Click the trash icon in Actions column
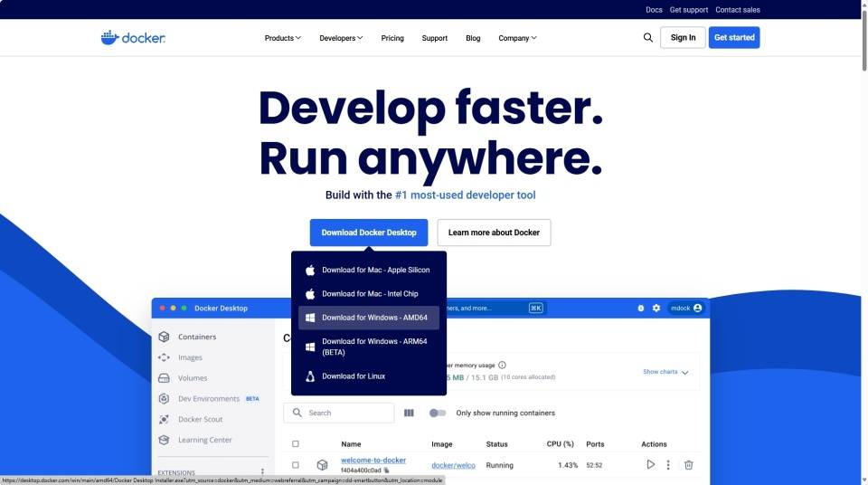The width and height of the screenshot is (868, 485). point(688,465)
